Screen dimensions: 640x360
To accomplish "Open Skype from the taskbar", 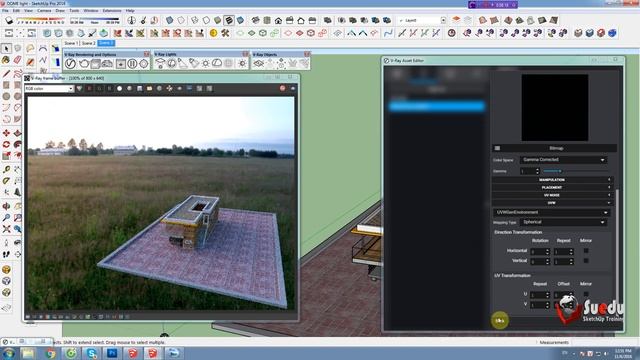I will coord(91,353).
